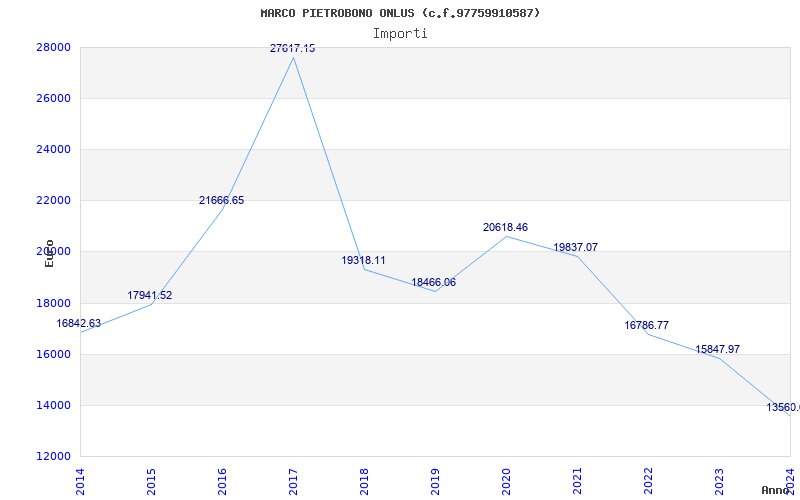Click y-axis tick 14000
The width and height of the screenshot is (800, 500).
pyautogui.click(x=53, y=406)
